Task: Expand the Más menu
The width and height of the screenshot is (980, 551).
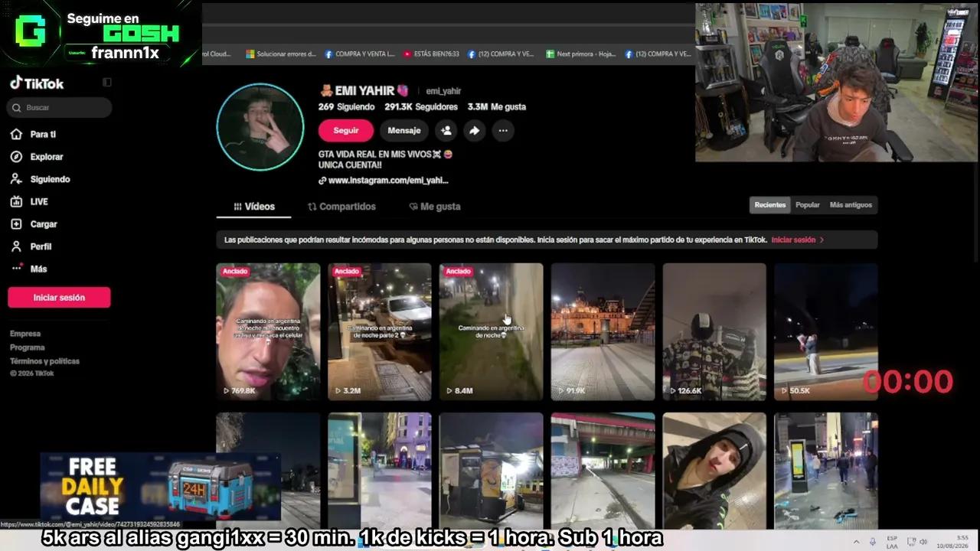Action: 29,269
